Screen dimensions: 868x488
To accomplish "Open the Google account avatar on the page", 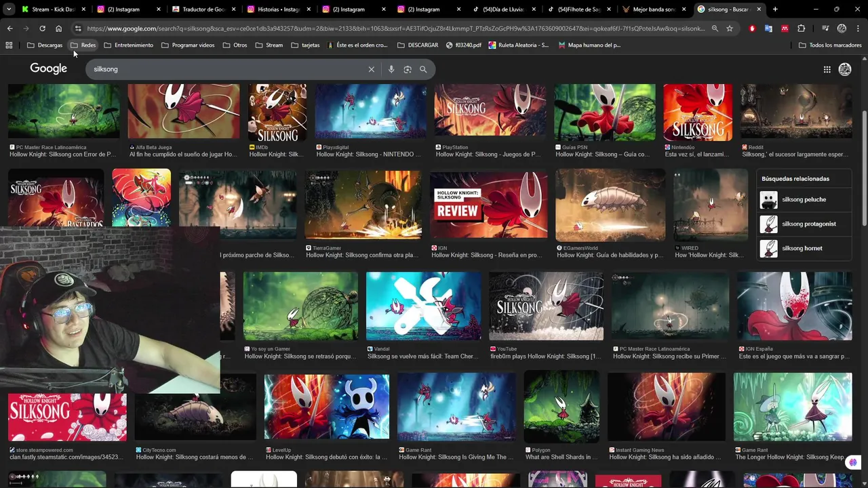I will 845,69.
